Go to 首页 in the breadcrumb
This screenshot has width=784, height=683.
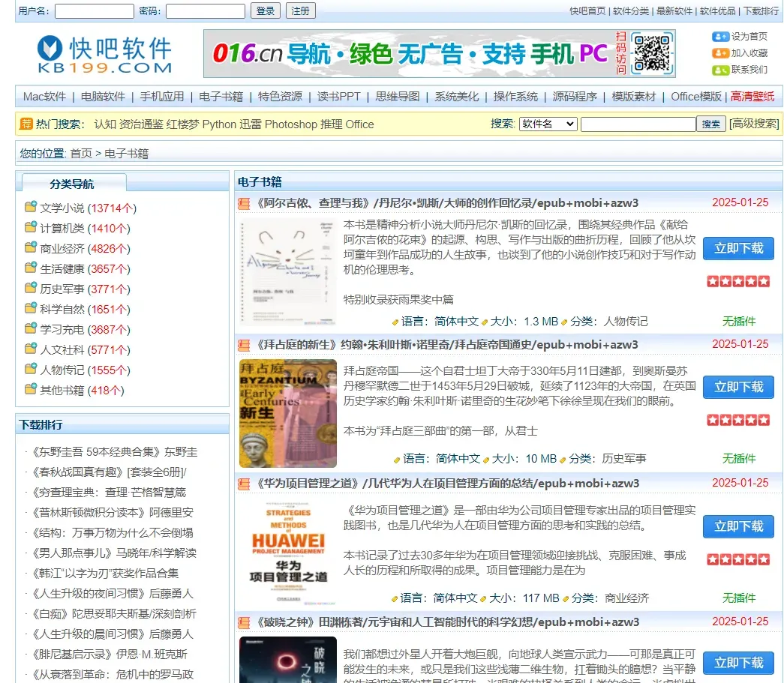tap(81, 154)
